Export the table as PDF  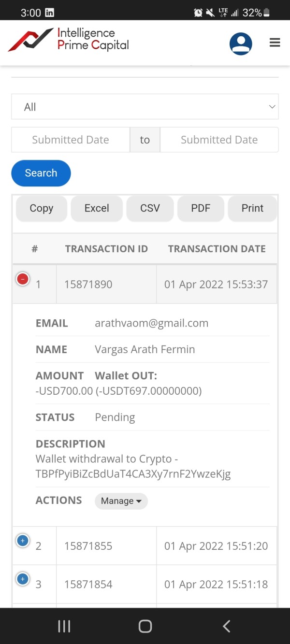click(x=201, y=208)
